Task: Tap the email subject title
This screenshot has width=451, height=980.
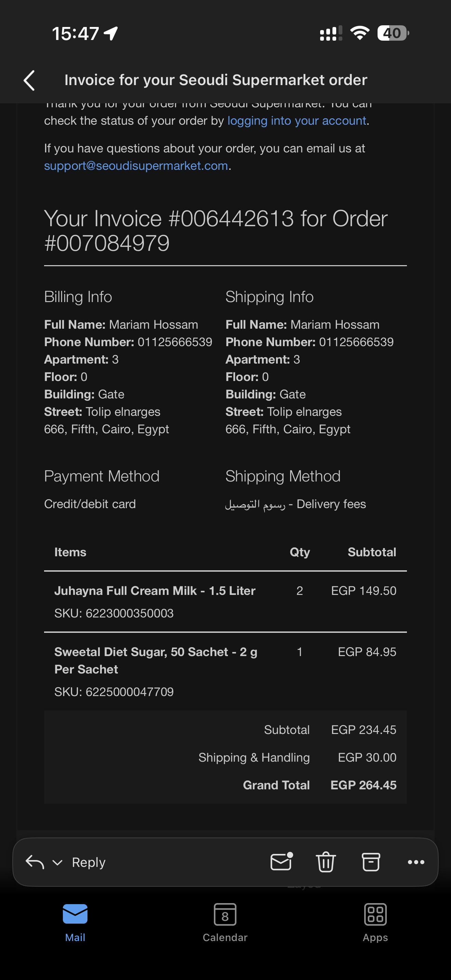Action: pos(216,80)
